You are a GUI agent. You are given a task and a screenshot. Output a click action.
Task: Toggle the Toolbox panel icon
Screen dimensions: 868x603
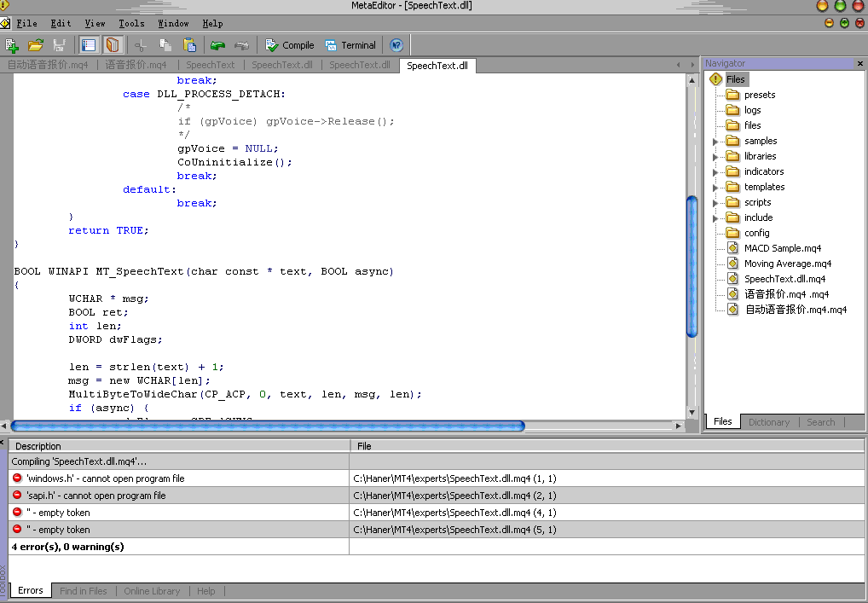click(x=113, y=45)
